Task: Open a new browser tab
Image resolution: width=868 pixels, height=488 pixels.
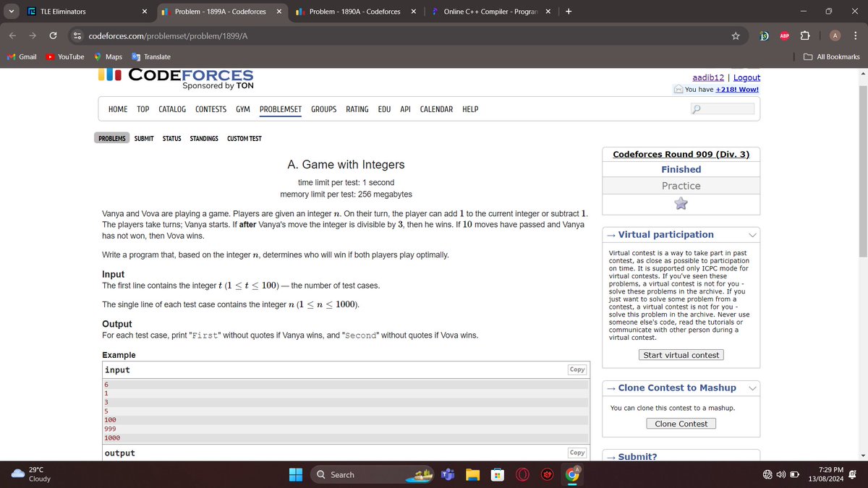Action: (x=569, y=12)
